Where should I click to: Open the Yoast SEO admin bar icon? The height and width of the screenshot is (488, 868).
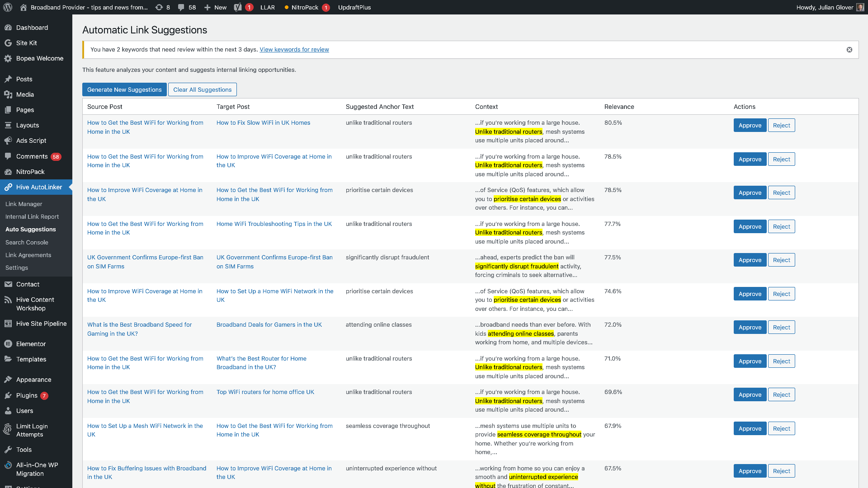(238, 7)
